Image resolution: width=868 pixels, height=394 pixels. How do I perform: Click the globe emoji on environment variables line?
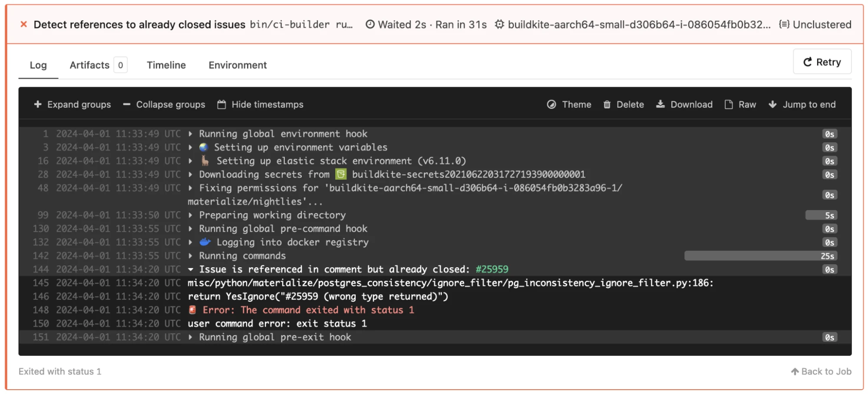point(204,147)
